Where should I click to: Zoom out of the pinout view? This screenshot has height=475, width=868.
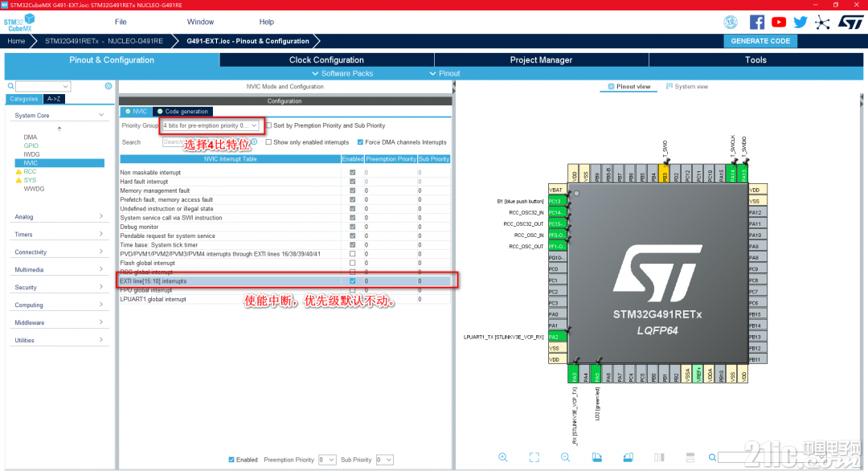pyautogui.click(x=565, y=457)
